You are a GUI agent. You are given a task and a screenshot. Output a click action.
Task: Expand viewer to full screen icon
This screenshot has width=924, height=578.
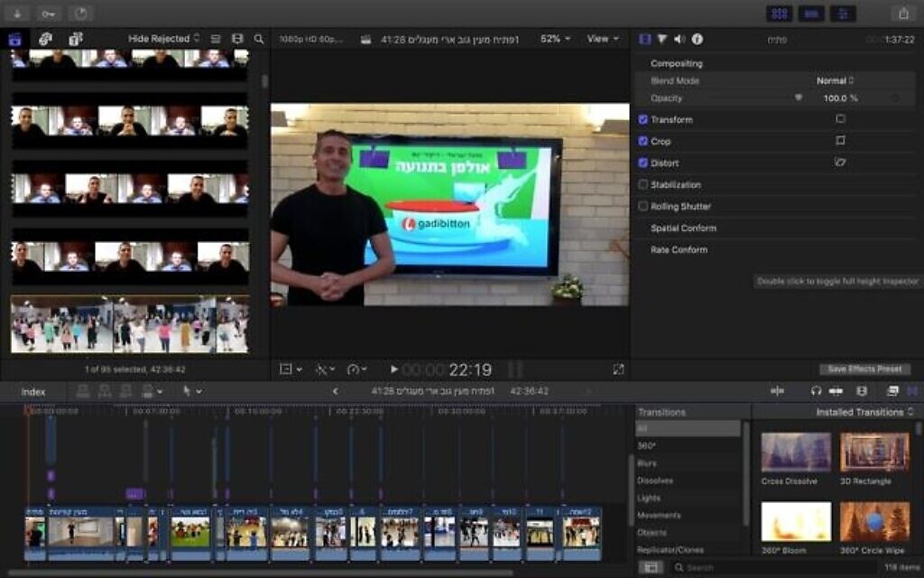click(618, 369)
